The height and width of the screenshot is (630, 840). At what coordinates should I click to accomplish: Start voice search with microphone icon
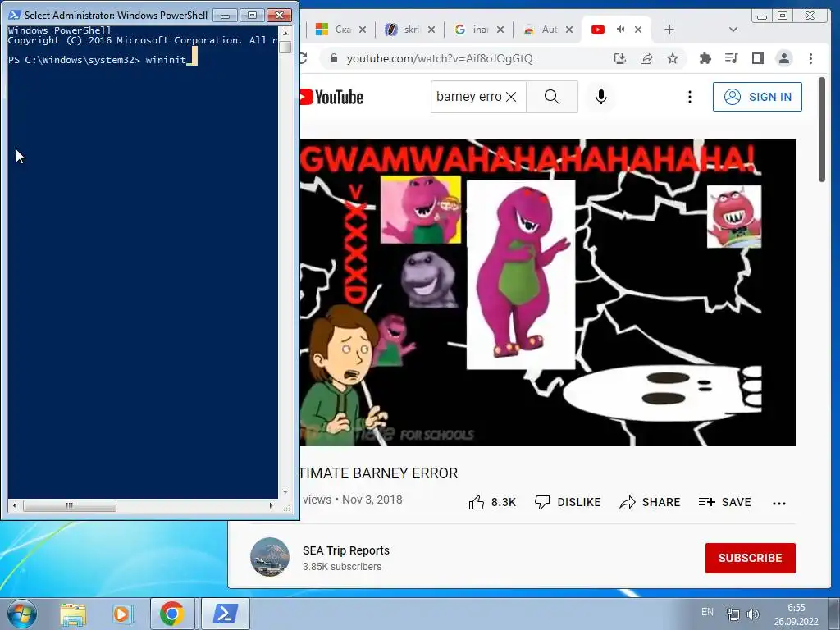click(601, 97)
